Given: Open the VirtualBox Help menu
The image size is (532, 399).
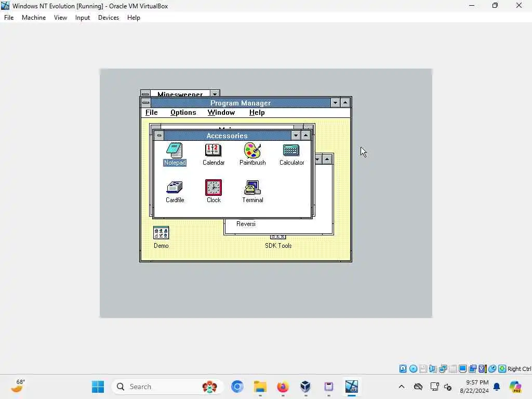Looking at the screenshot, I should click(x=134, y=18).
